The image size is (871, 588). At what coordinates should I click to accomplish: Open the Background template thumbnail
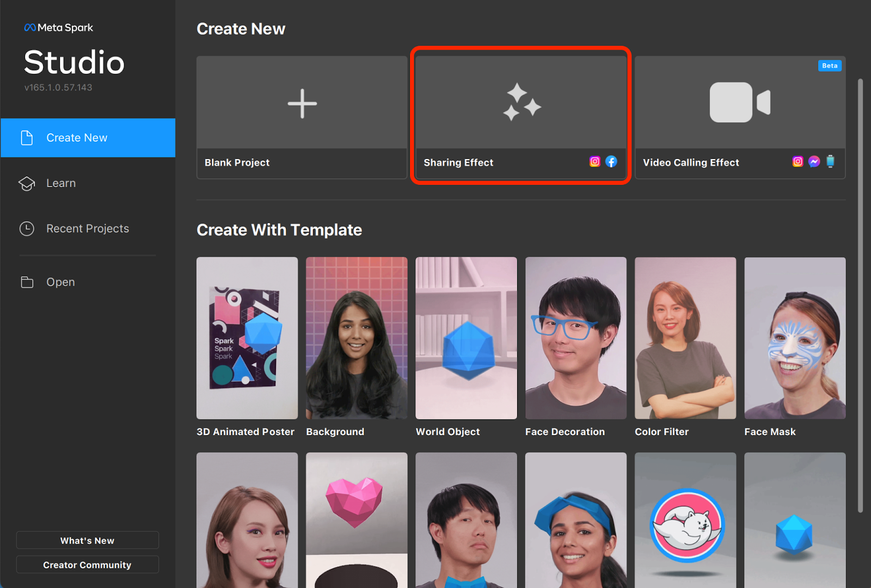357,338
